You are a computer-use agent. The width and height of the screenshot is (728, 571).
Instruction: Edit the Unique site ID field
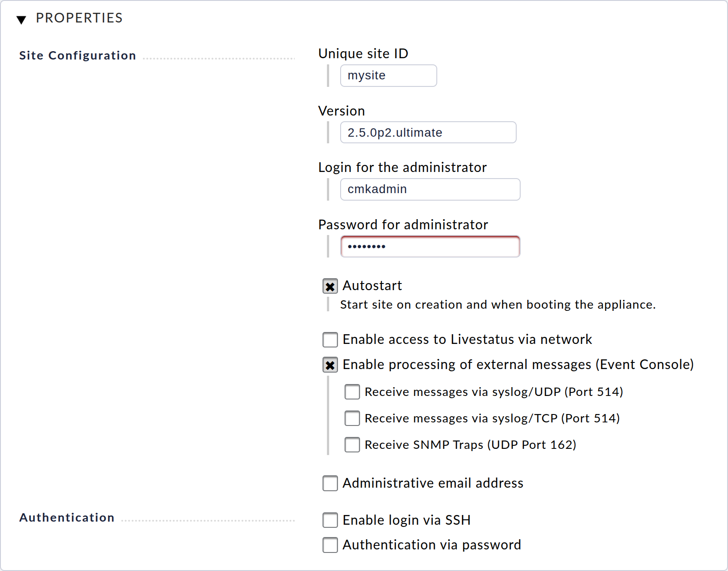click(388, 75)
